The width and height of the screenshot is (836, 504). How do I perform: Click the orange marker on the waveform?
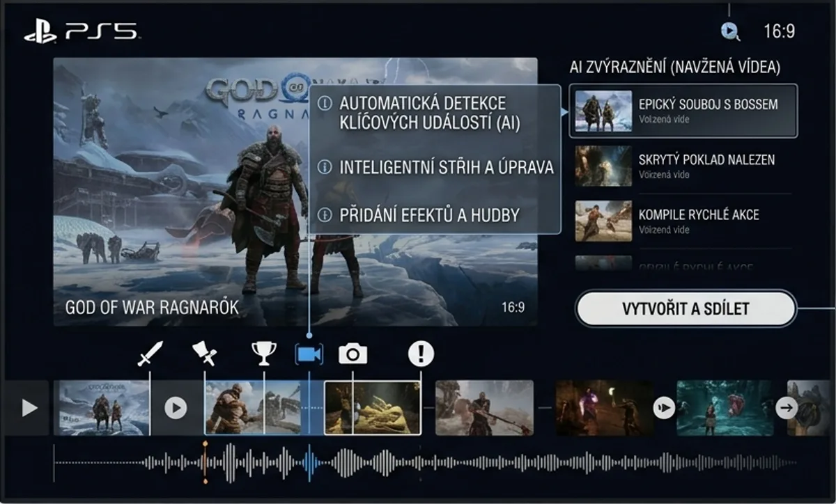tap(205, 462)
